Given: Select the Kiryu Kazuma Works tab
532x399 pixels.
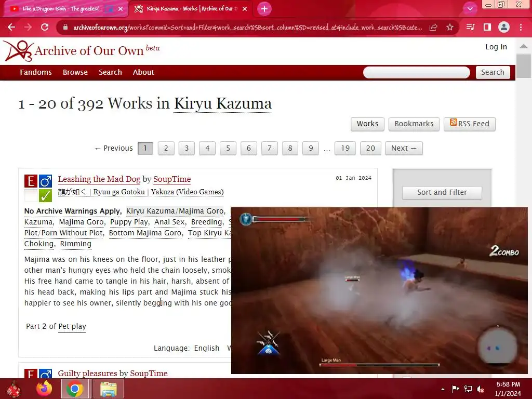Looking at the screenshot, I should (x=190, y=9).
